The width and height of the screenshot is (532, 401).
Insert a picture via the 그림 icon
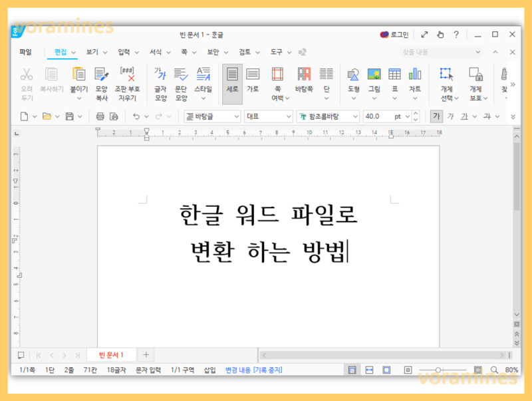click(374, 78)
